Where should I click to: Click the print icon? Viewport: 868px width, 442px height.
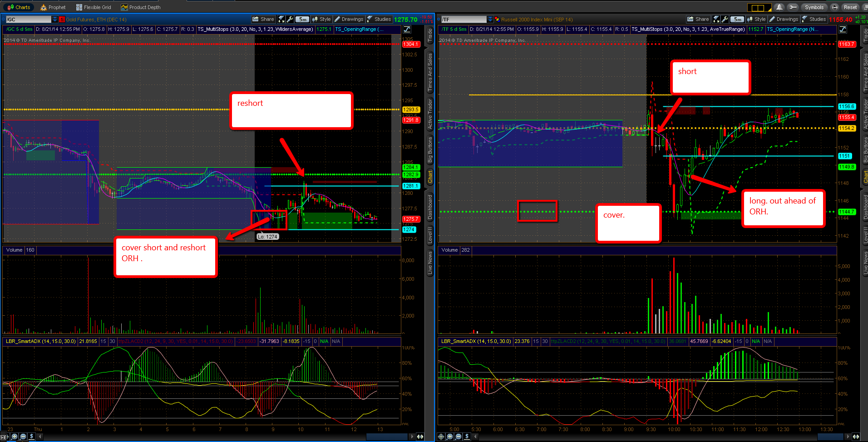(834, 7)
